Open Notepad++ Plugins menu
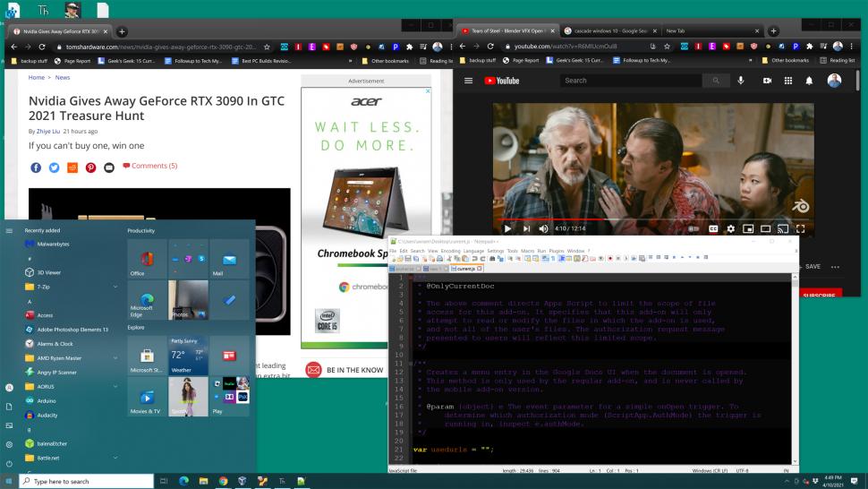The width and height of the screenshot is (868, 489). coord(557,251)
